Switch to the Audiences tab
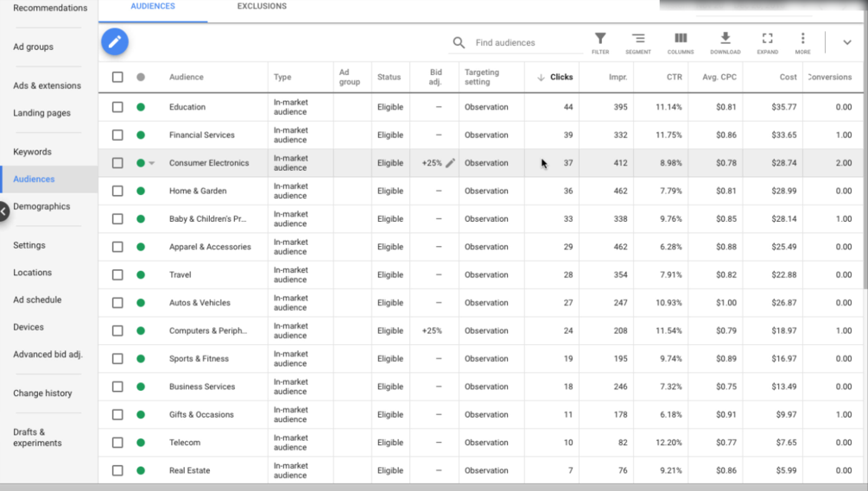The height and width of the screenshot is (491, 868). pos(153,6)
